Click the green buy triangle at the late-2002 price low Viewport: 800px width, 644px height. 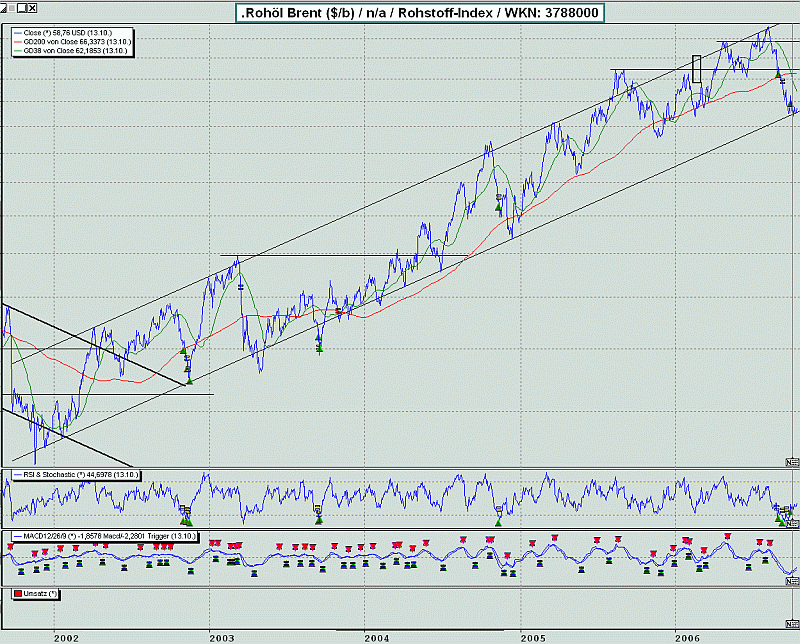click(x=189, y=381)
